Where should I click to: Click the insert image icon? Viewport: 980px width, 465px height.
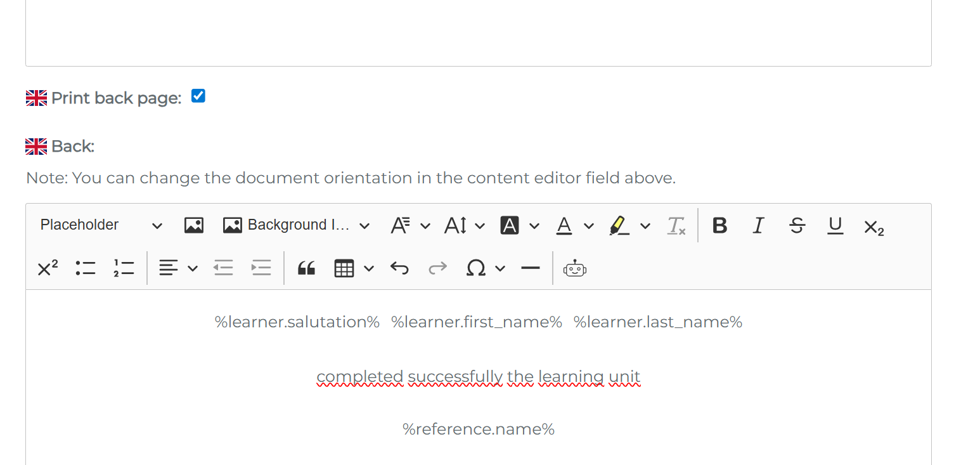point(193,225)
